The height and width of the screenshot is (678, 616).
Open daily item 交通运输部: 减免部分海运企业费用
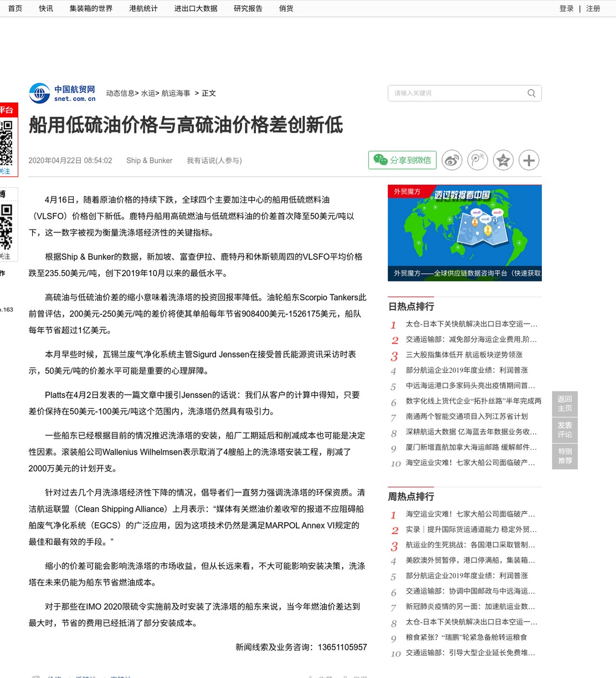[471, 339]
